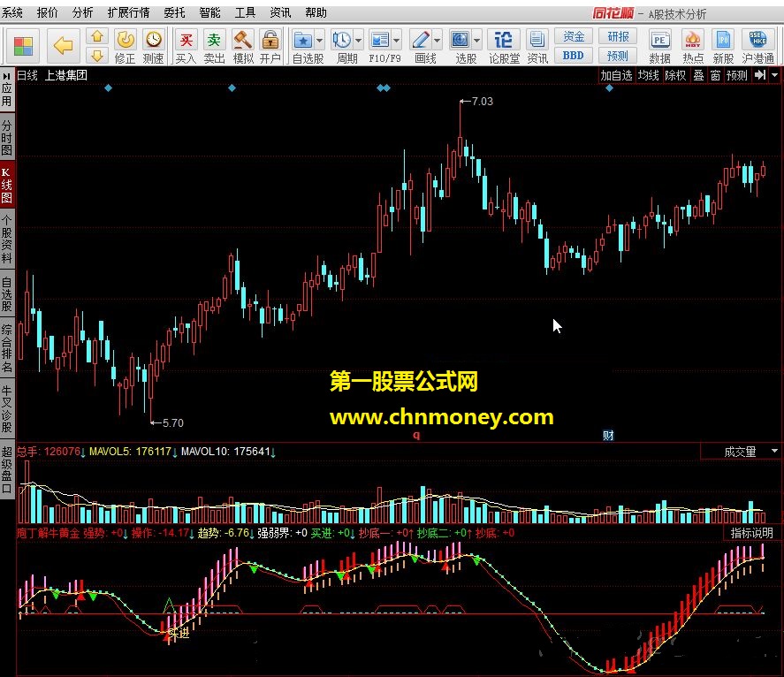Open the 新股 IPO icon
Screen dimensions: 784x677
click(x=723, y=47)
